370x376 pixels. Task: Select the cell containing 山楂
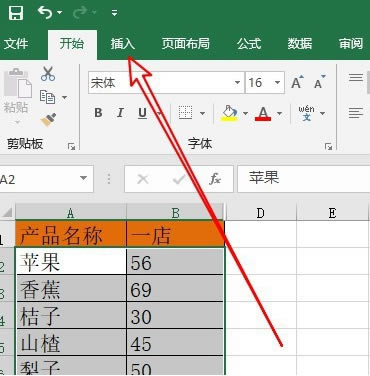(x=71, y=342)
